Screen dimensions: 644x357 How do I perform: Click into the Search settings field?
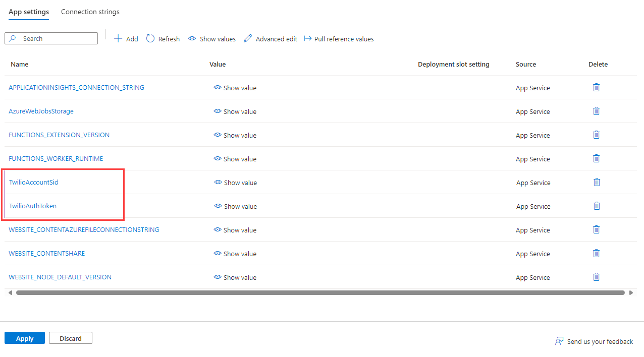pyautogui.click(x=56, y=38)
